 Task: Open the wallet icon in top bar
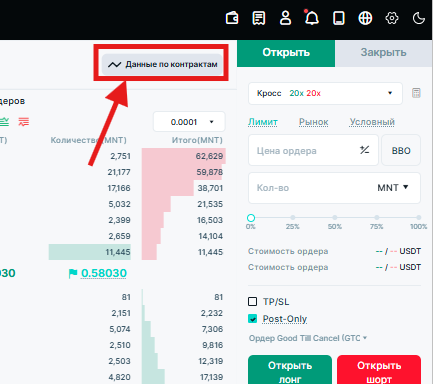[232, 18]
